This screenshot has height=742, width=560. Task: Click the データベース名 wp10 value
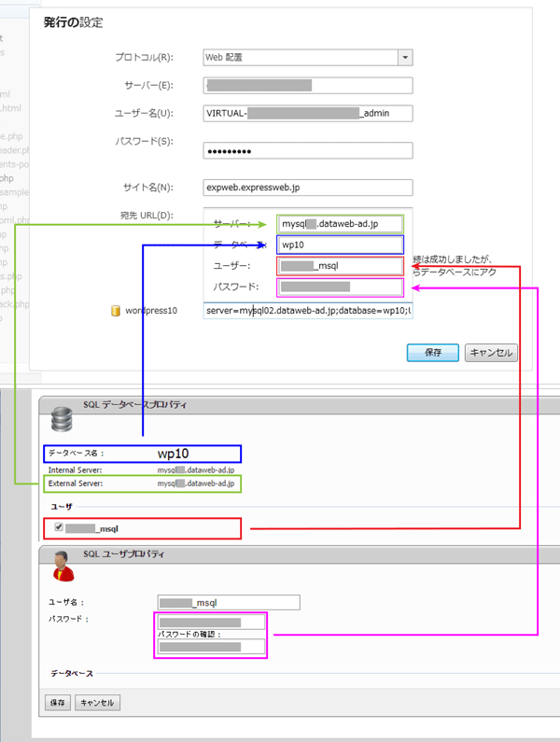[x=173, y=454]
